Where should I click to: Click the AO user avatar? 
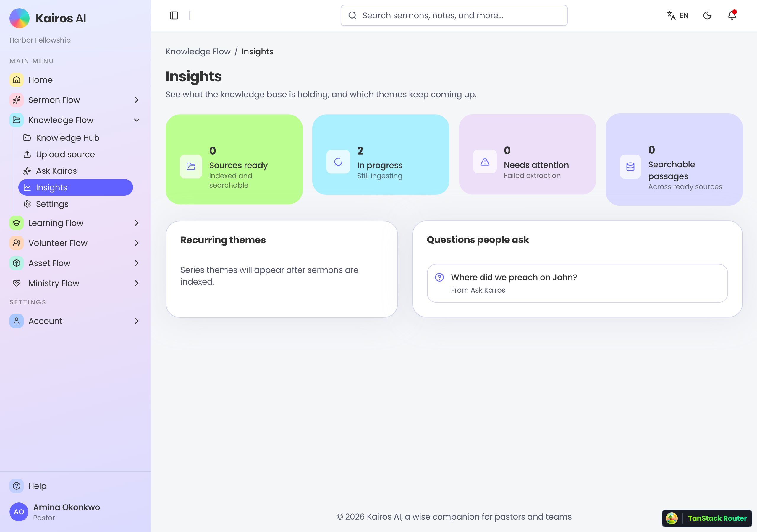pyautogui.click(x=19, y=512)
